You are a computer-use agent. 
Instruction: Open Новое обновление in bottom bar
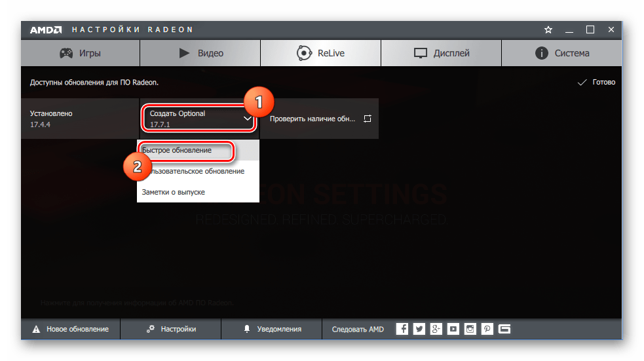click(71, 329)
